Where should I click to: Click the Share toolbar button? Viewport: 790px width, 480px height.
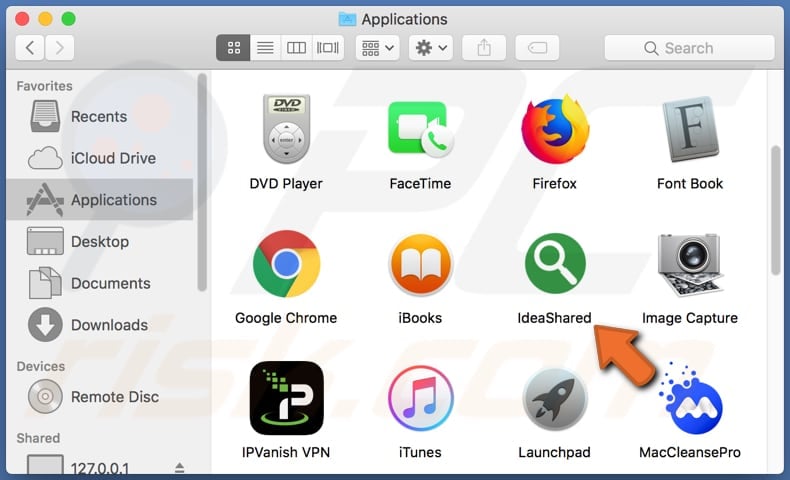(484, 48)
